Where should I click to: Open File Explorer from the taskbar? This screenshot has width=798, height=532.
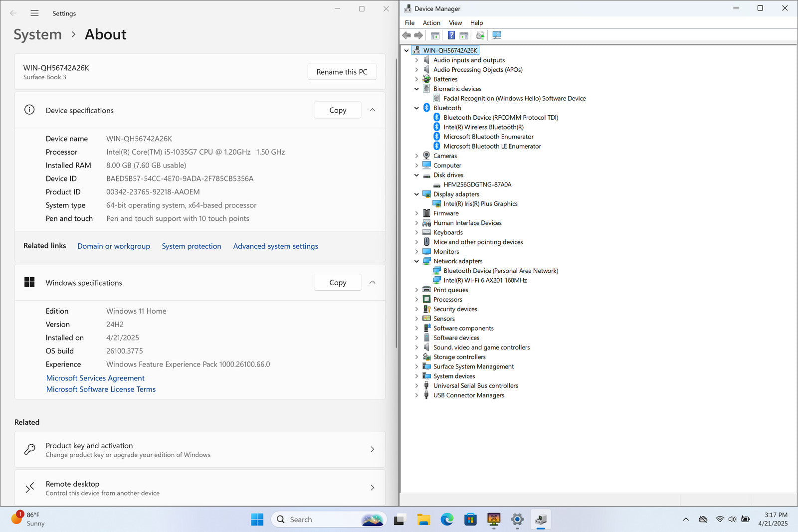pyautogui.click(x=423, y=520)
